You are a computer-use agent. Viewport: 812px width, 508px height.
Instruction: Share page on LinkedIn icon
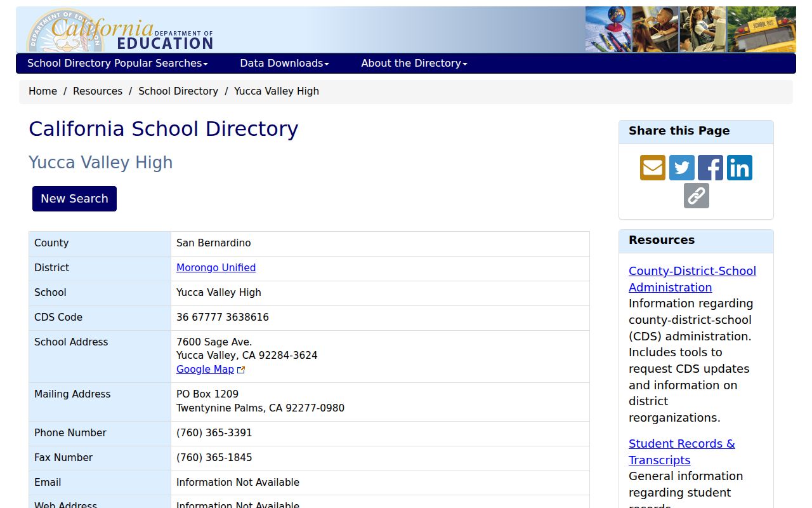[x=740, y=168]
